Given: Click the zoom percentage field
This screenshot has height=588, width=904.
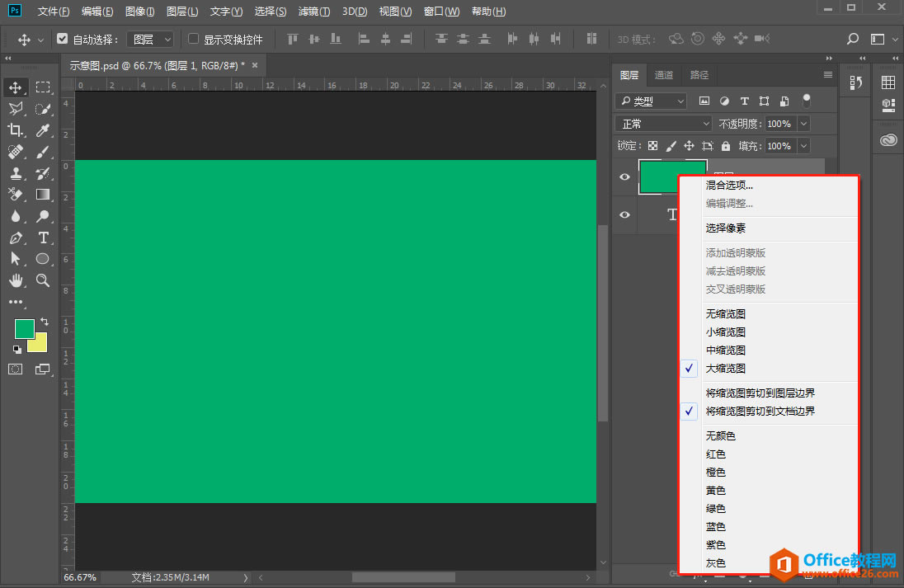Looking at the screenshot, I should [x=81, y=577].
